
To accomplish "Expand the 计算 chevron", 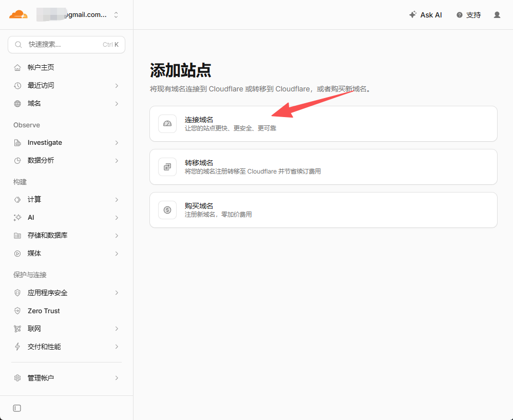I will 117,200.
